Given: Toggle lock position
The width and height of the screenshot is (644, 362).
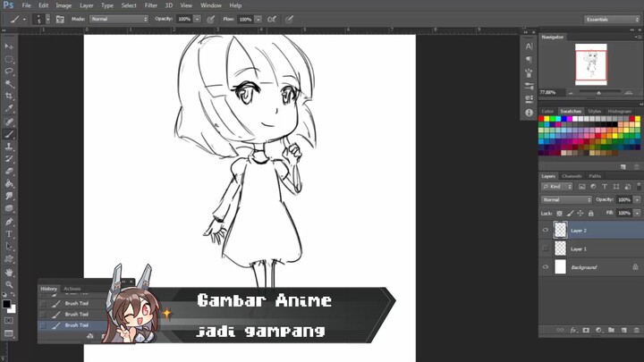Looking at the screenshot, I should coord(580,214).
